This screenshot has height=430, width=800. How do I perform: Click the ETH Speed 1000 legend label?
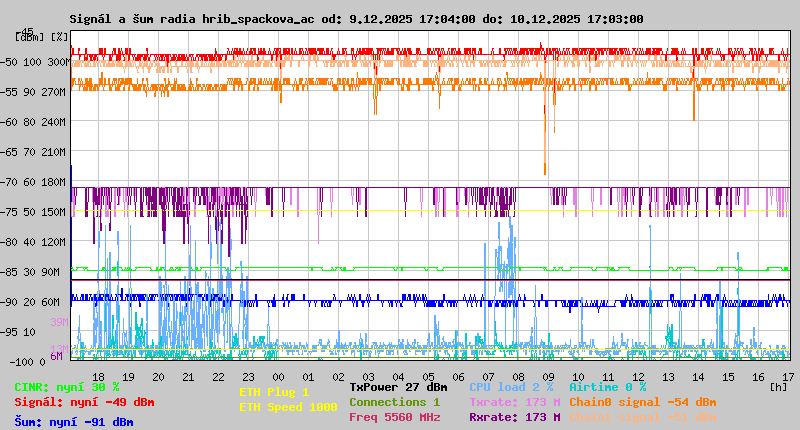tap(288, 407)
